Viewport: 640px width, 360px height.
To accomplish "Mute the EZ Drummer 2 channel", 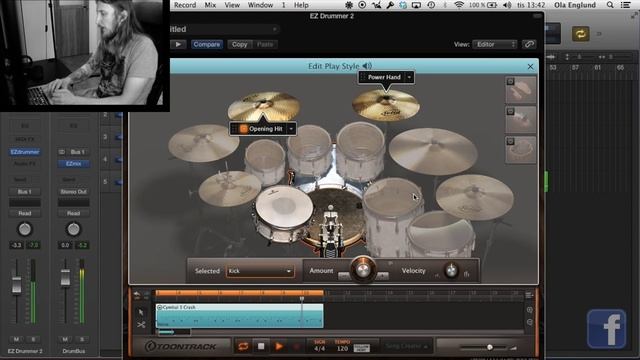I will click(x=16, y=339).
